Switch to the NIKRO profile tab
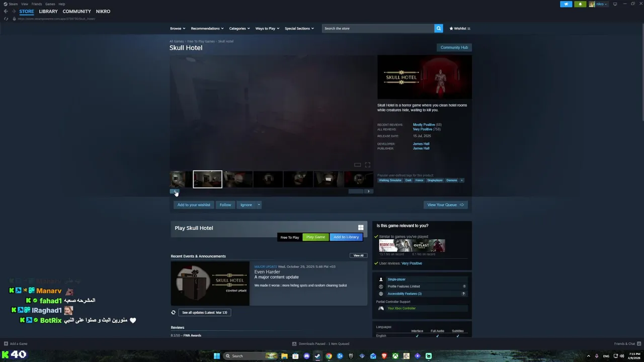 coord(103,11)
